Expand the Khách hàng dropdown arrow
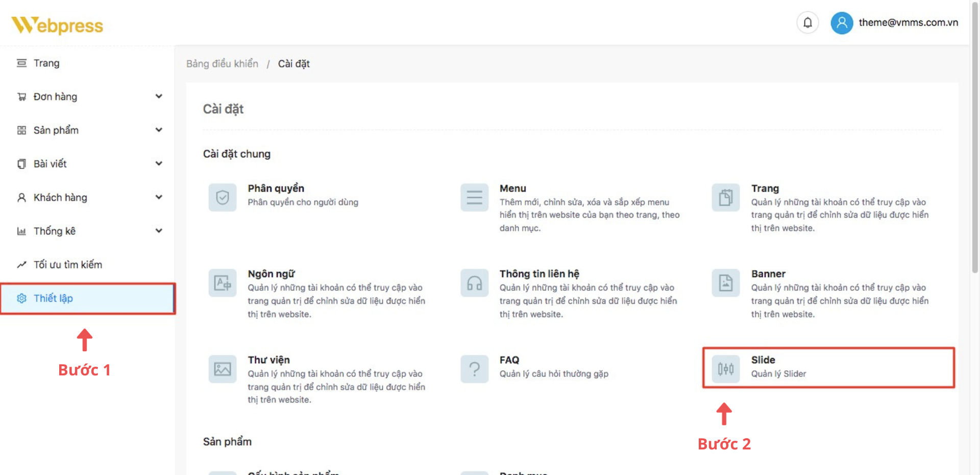The image size is (980, 475). (159, 197)
